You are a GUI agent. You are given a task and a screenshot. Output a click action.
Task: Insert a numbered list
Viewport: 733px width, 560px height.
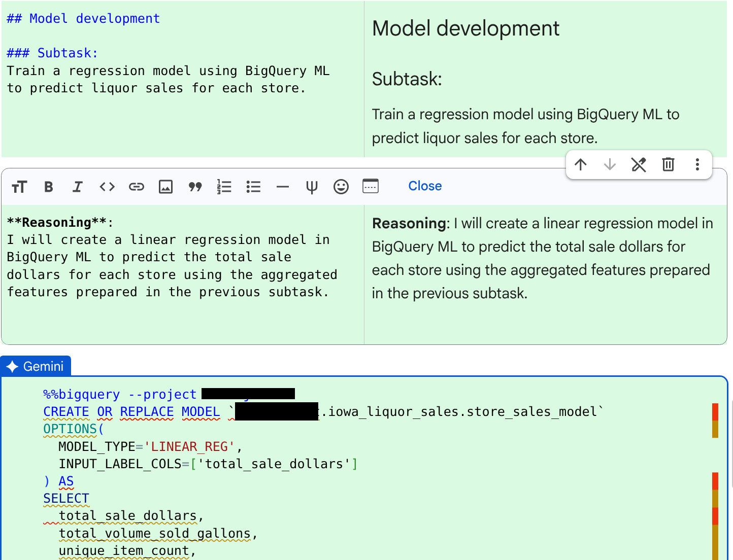(x=224, y=187)
